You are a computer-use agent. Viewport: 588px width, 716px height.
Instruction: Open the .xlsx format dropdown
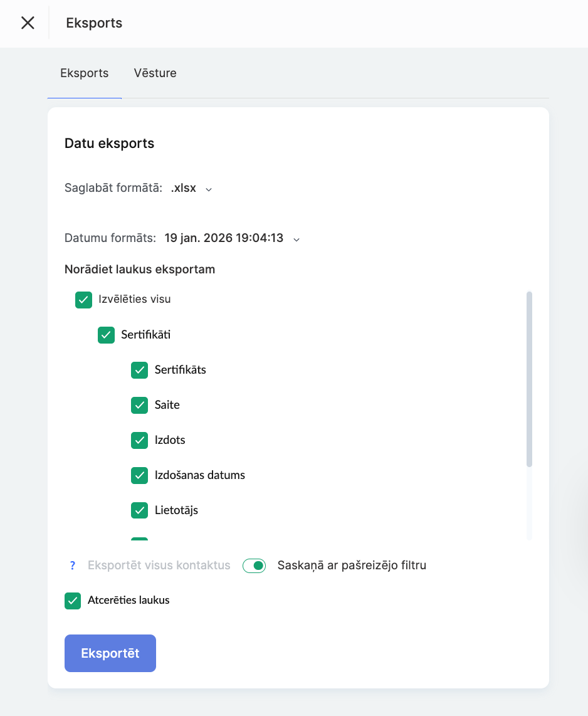[x=184, y=188]
